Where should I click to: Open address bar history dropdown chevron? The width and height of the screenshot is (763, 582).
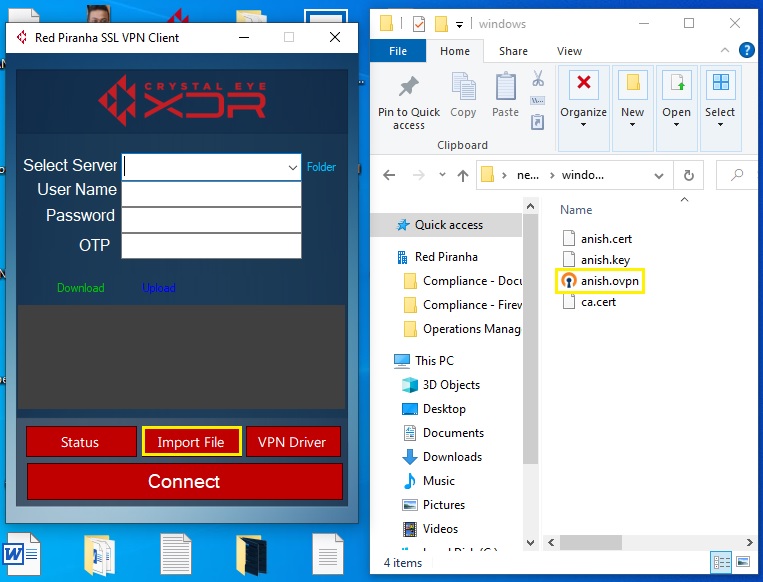(659, 176)
